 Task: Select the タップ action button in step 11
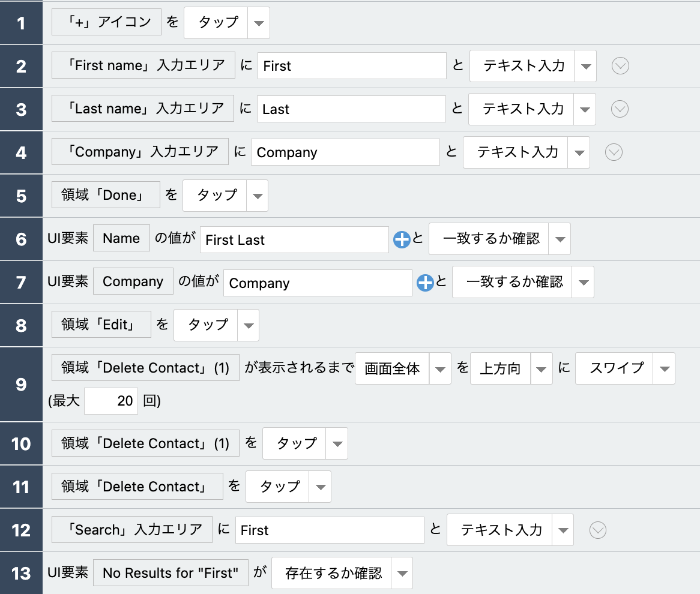278,487
